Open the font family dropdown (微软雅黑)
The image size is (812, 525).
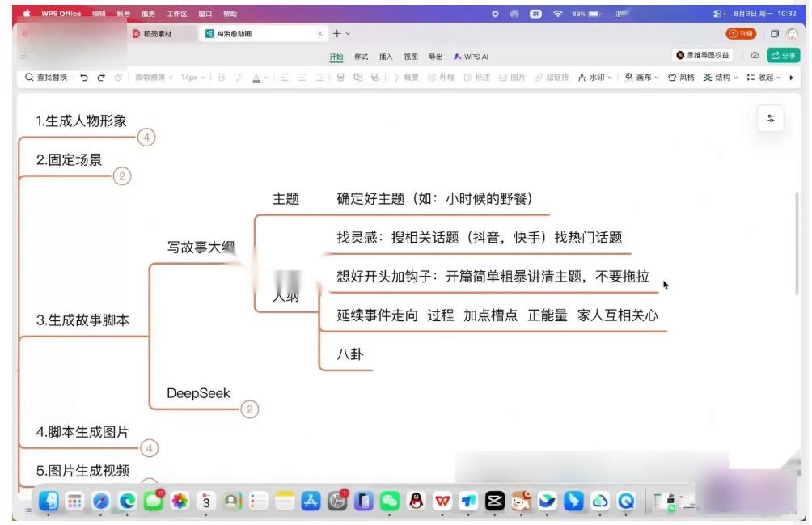[x=154, y=77]
